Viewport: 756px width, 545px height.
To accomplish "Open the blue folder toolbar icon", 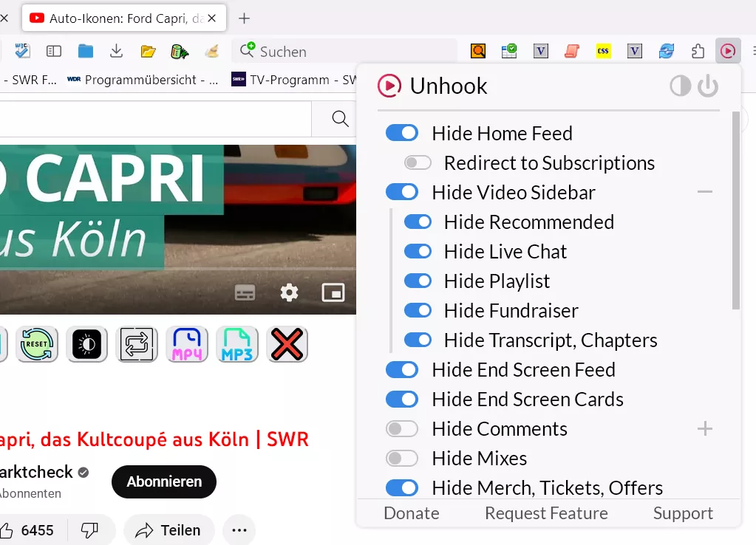I will pyautogui.click(x=85, y=51).
